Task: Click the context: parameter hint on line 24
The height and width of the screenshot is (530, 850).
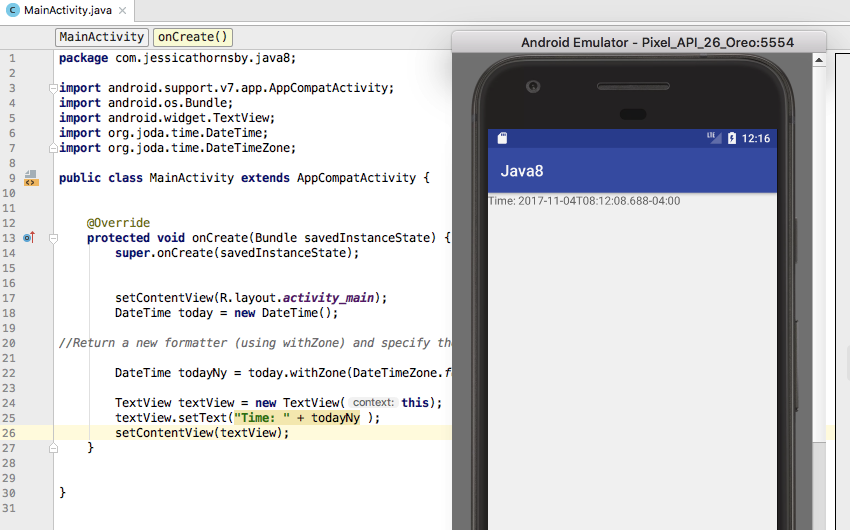Action: (373, 403)
